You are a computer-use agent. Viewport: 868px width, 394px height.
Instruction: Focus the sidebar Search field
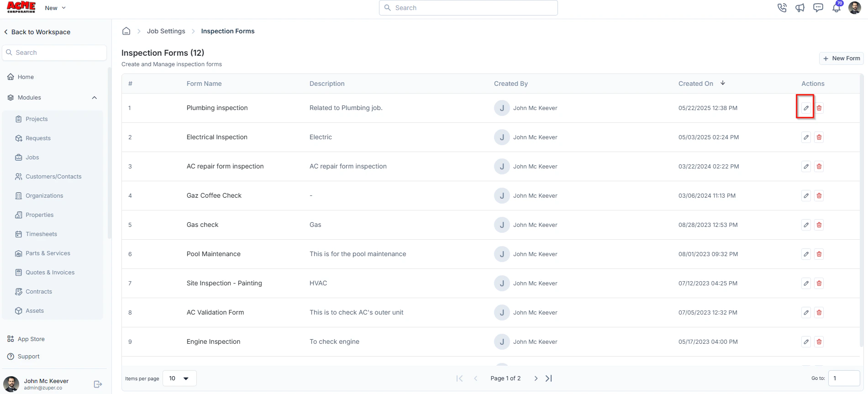54,53
